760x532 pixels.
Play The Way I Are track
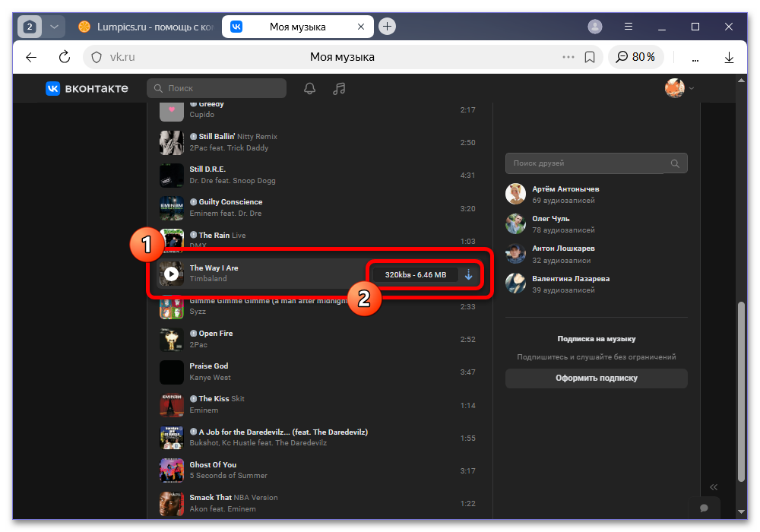pyautogui.click(x=171, y=274)
